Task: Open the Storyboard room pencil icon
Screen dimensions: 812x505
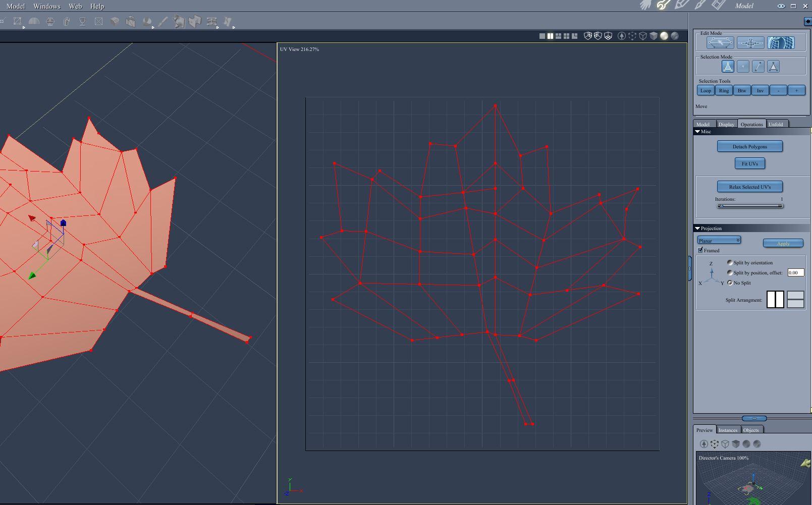Action: [681, 6]
